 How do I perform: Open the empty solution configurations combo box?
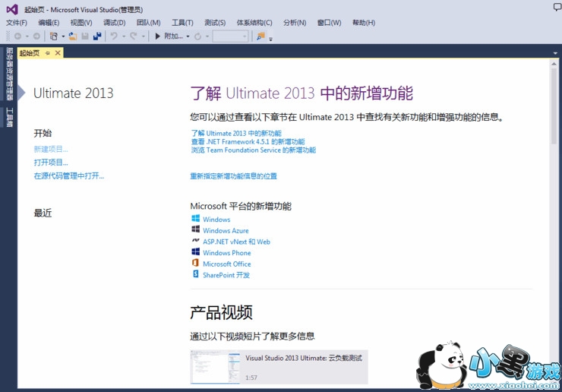(x=230, y=36)
